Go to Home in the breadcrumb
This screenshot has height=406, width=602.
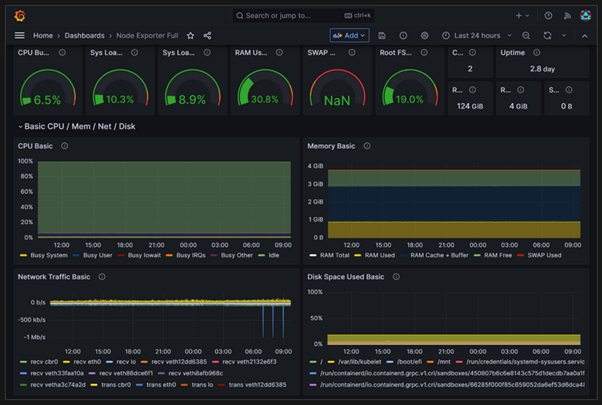pos(43,36)
